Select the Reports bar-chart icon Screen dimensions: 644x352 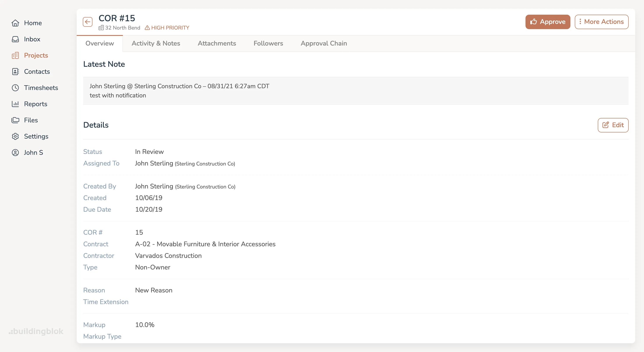pos(16,104)
